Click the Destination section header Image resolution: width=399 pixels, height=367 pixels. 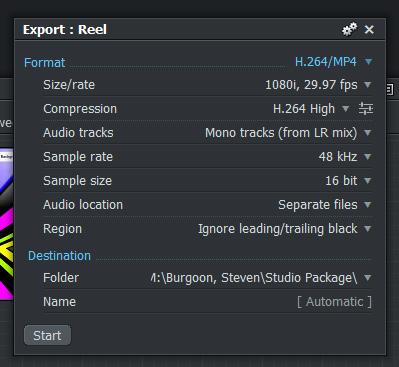pyautogui.click(x=59, y=256)
